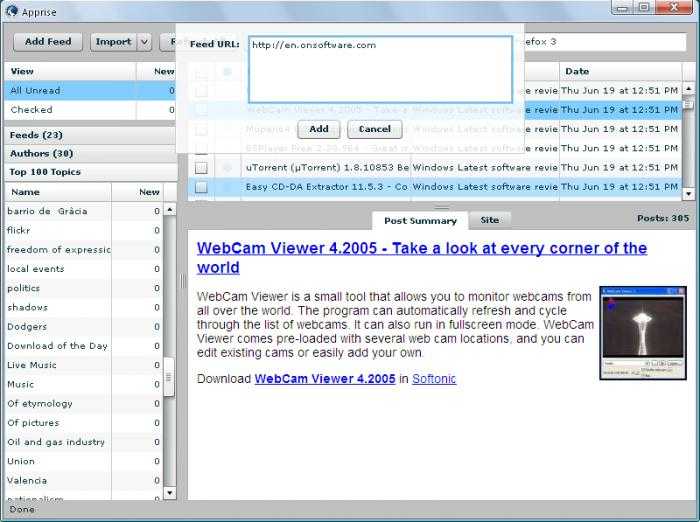Cancel the Feed URL dialog
Image resolution: width=700 pixels, height=522 pixels.
(x=375, y=129)
